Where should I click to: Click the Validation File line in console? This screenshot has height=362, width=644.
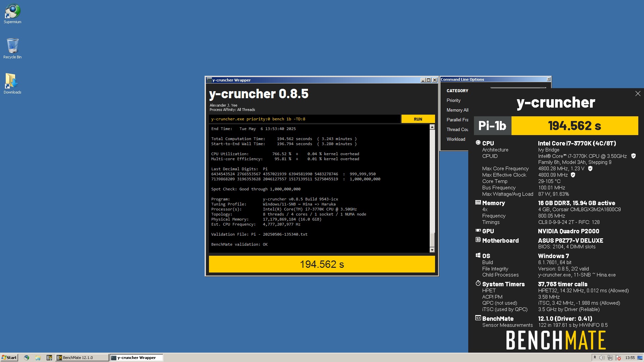[259, 234]
